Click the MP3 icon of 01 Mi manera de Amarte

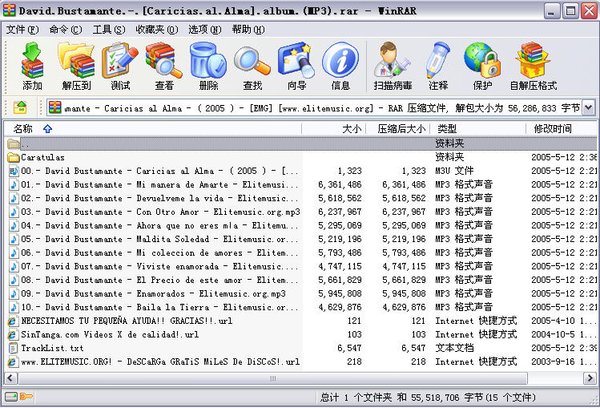pyautogui.click(x=14, y=184)
